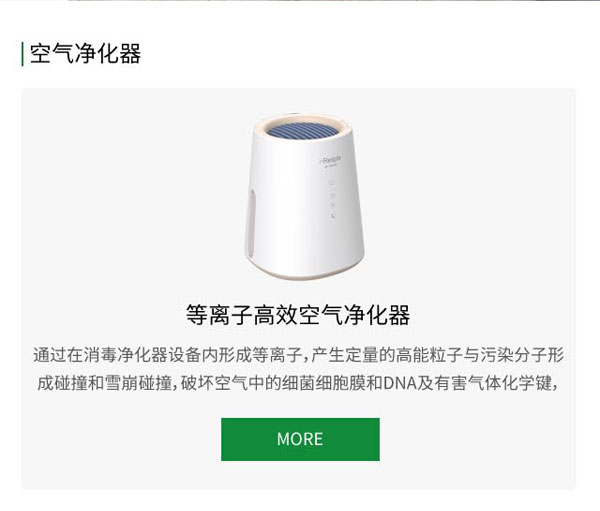Image resolution: width=600 pixels, height=511 pixels.
Task: Click the text 产生定量的高能粒子
Action: 386,355
